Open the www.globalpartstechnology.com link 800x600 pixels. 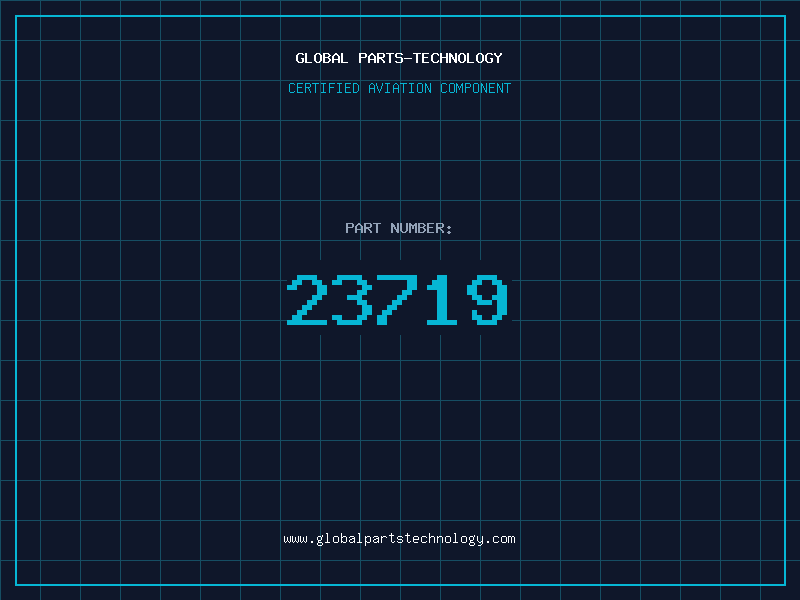[399, 539]
